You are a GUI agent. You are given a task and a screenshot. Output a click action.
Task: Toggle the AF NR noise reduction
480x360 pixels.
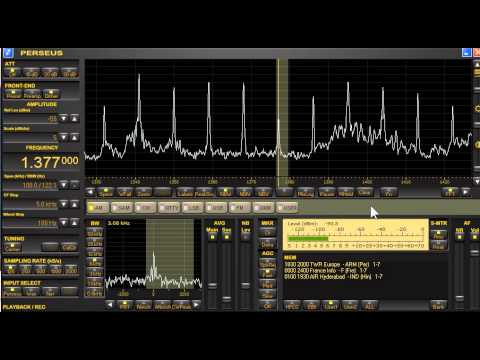coord(460,237)
